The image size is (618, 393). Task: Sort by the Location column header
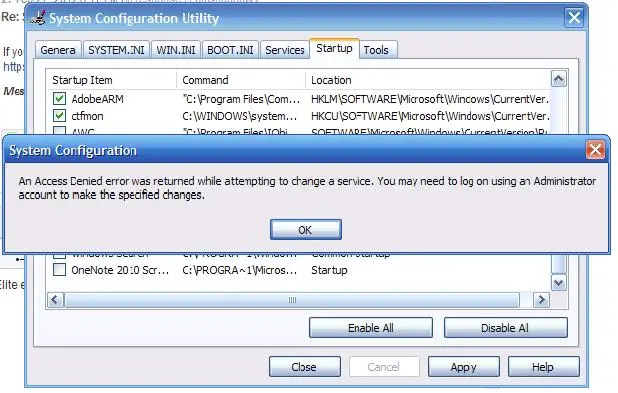[x=428, y=80]
